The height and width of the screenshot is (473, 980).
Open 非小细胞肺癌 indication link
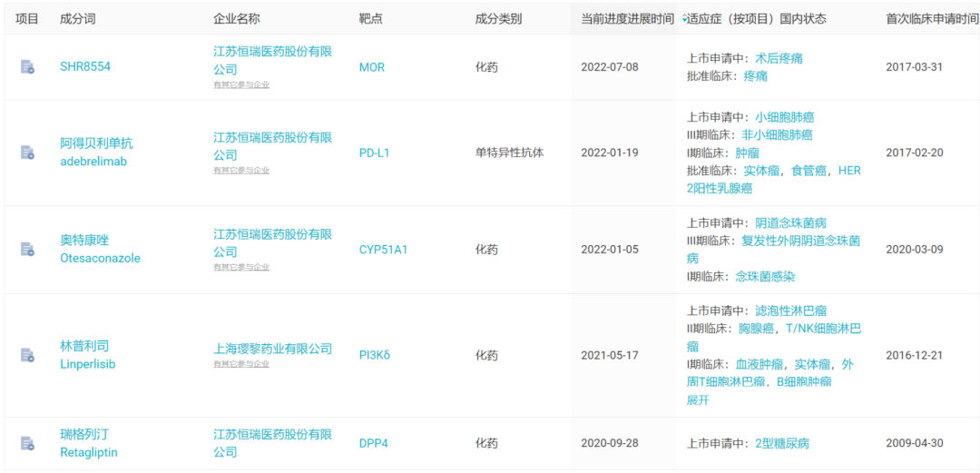click(778, 134)
